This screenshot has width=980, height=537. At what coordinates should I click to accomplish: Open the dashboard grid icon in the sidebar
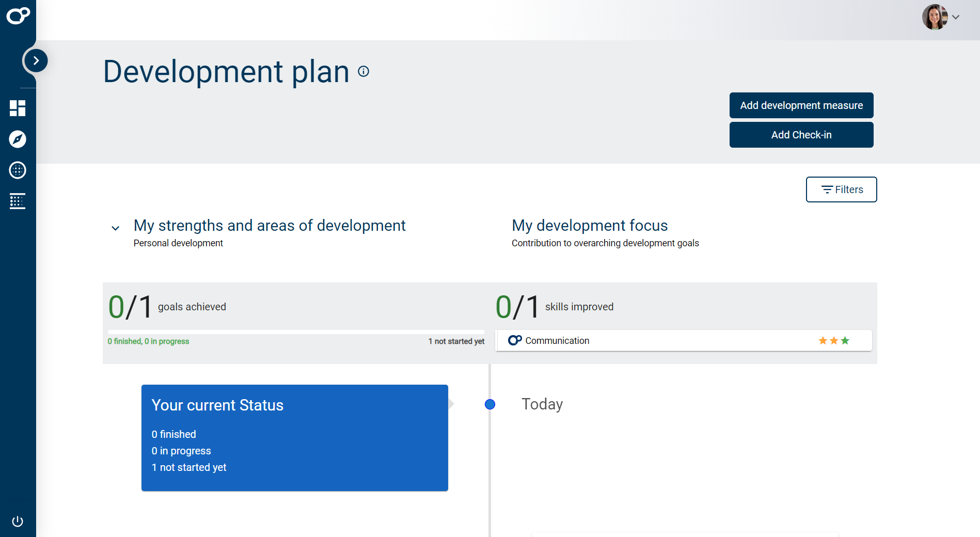point(18,108)
